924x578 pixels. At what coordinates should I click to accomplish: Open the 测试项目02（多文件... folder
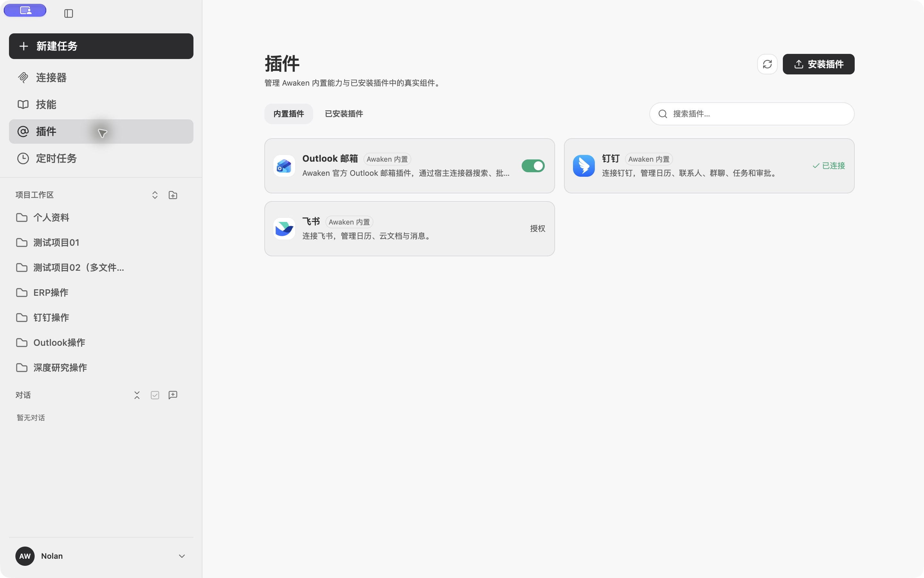click(101, 268)
